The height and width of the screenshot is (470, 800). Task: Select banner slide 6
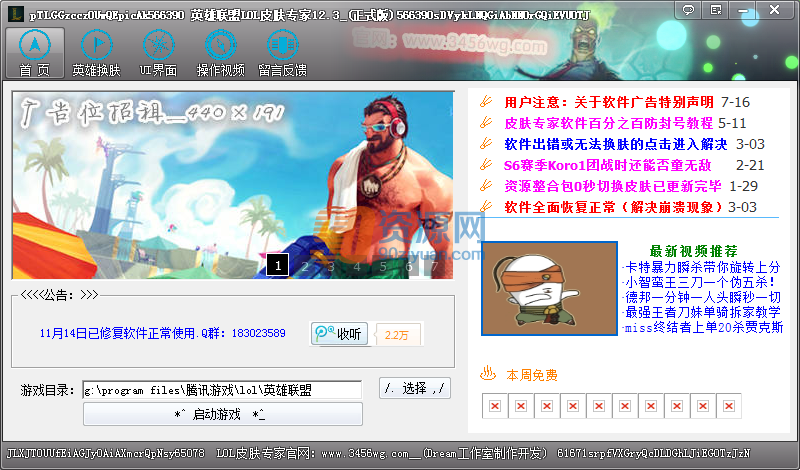409,266
